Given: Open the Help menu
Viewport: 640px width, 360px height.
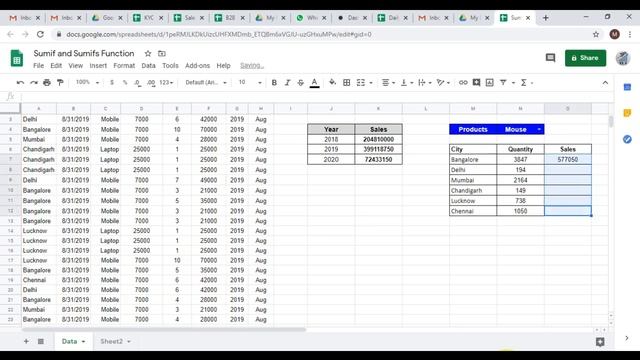Looking at the screenshot, I should coord(223,65).
